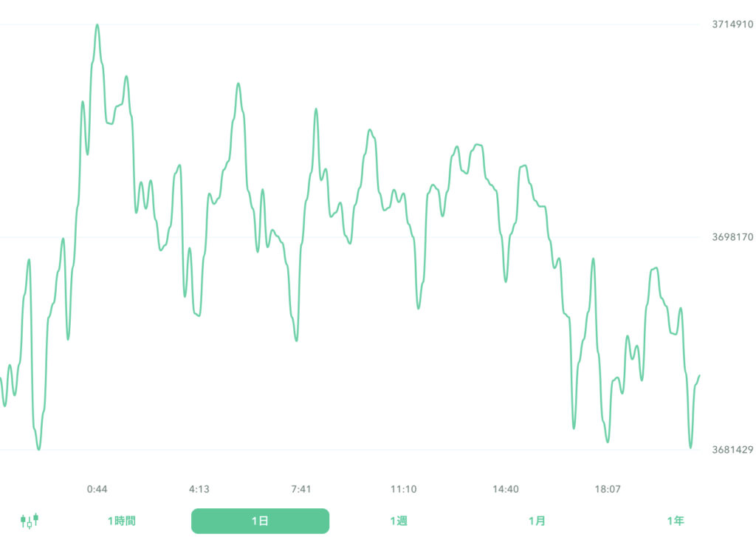Switch to candlestick chart view

[30, 521]
